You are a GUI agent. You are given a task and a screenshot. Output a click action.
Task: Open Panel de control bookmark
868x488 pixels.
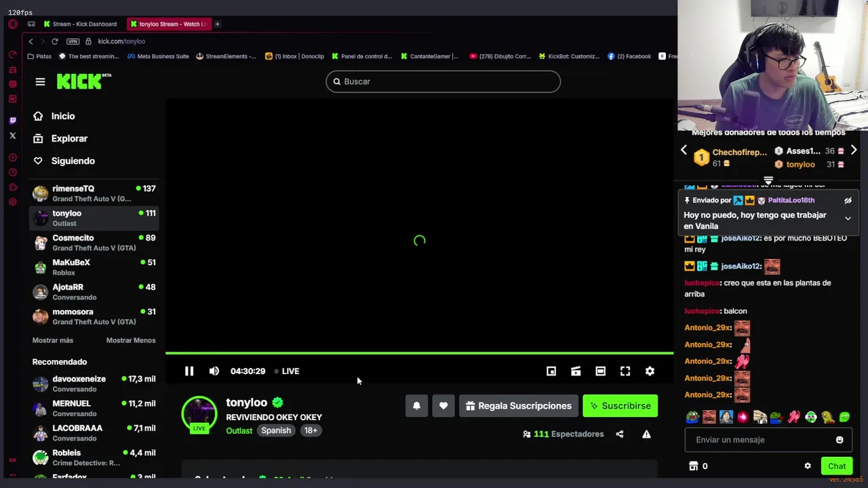pyautogui.click(x=362, y=56)
